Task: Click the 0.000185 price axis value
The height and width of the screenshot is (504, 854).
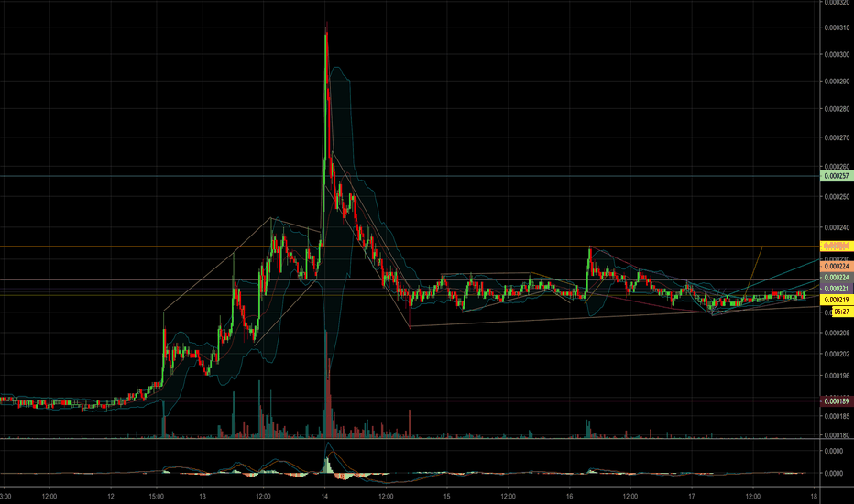Action: coord(837,416)
